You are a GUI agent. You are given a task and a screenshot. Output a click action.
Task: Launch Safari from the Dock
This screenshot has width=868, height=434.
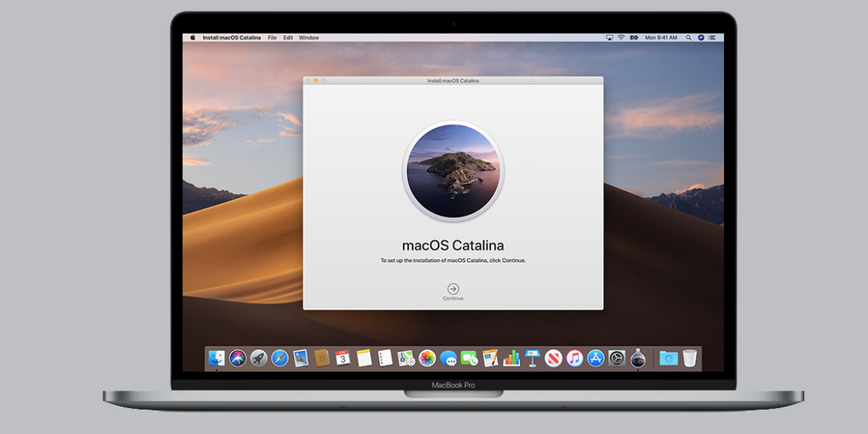pyautogui.click(x=280, y=358)
